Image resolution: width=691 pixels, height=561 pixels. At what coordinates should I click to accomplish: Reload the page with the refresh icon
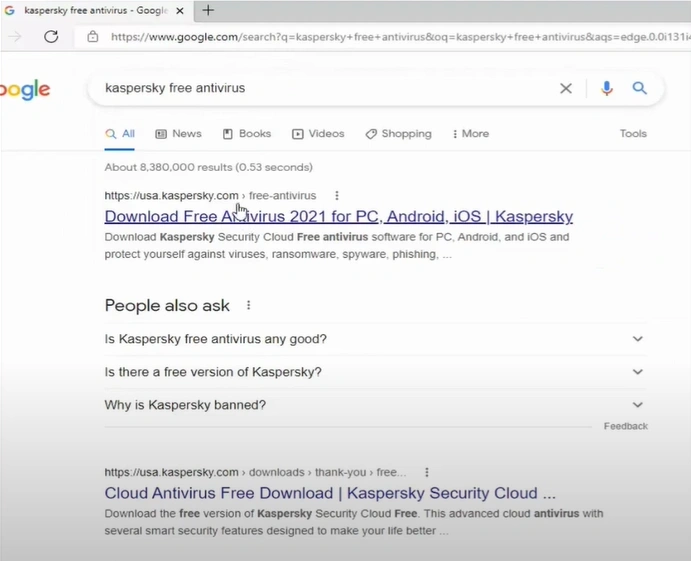[51, 36]
